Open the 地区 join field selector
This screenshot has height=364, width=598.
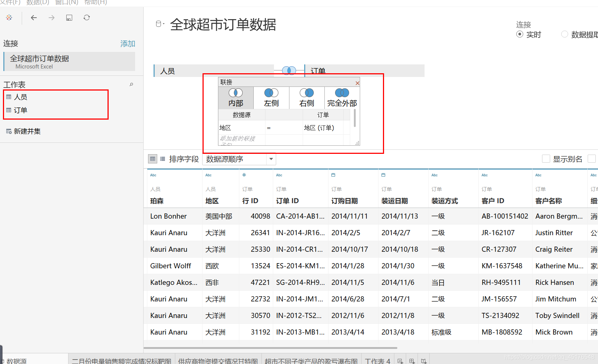(242, 128)
